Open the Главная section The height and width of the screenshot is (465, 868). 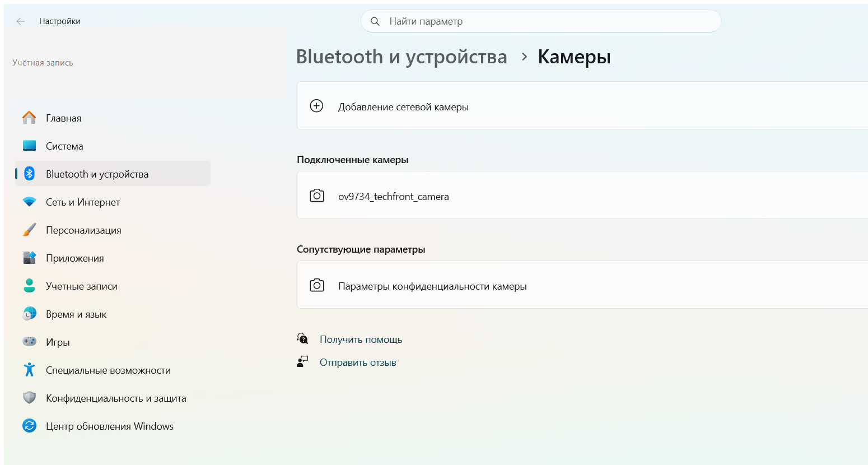pos(113,118)
